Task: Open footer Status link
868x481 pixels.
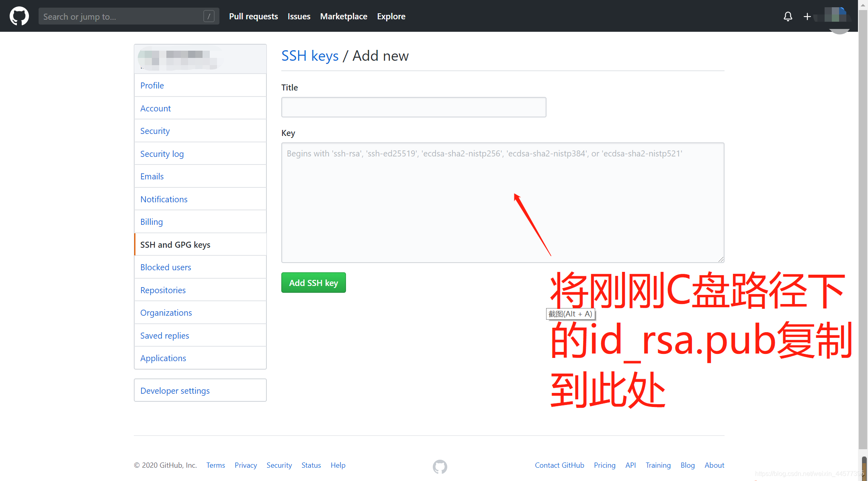Action: coord(311,465)
